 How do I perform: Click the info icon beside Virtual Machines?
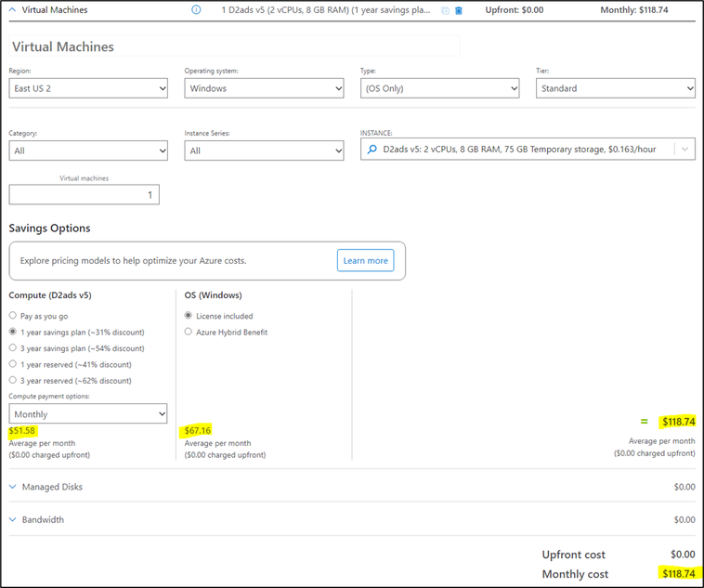[196, 10]
